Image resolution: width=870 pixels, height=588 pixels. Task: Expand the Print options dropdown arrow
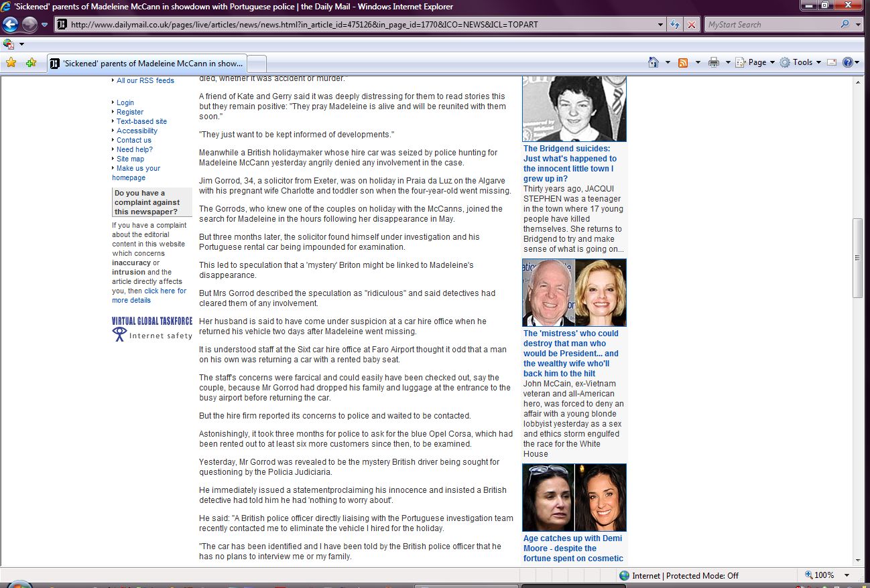[x=727, y=62]
